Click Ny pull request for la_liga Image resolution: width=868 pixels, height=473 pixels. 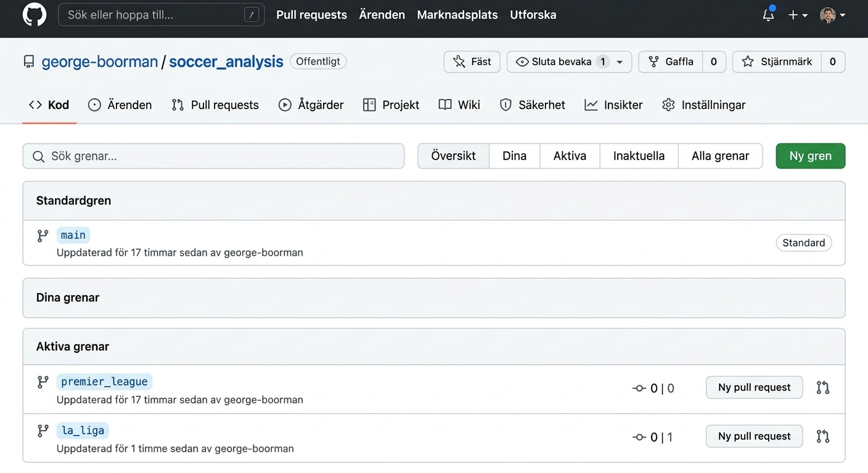[x=754, y=436]
